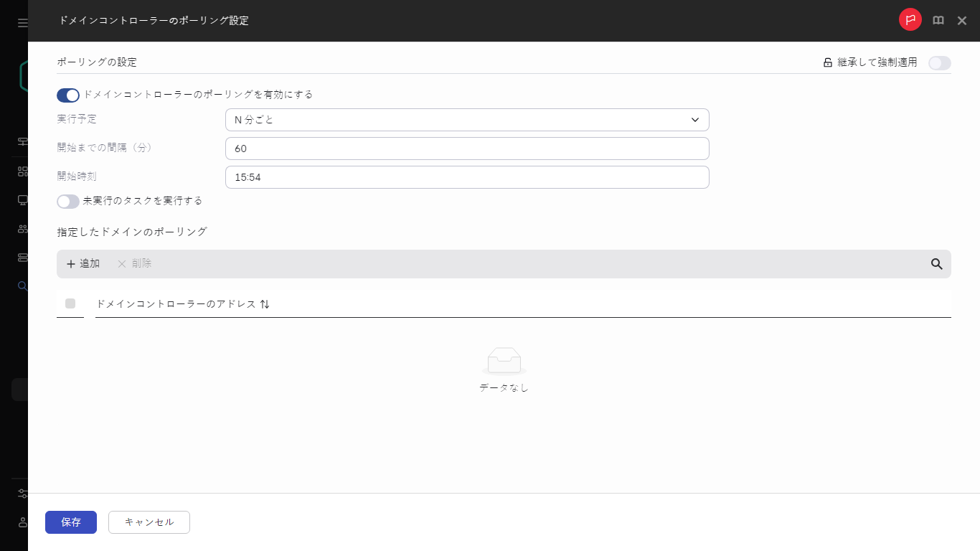Click the 開始時刻 label
The image size is (980, 551).
[x=77, y=176]
